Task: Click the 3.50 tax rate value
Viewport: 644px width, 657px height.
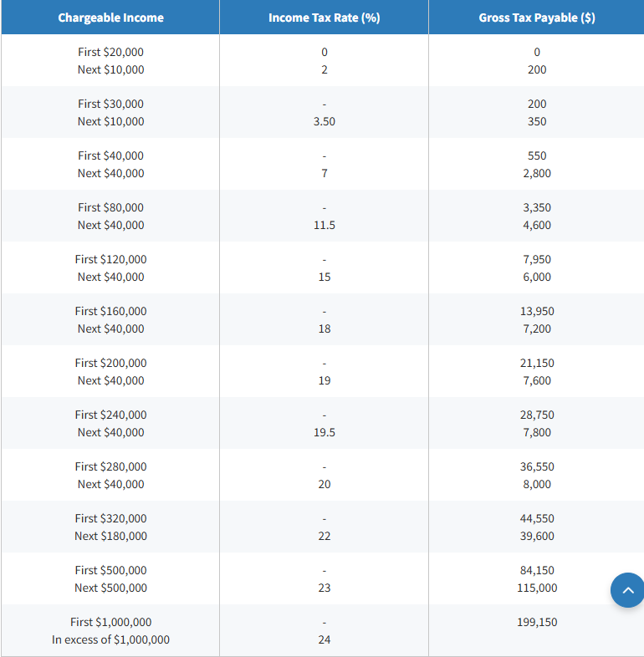Action: pos(324,121)
